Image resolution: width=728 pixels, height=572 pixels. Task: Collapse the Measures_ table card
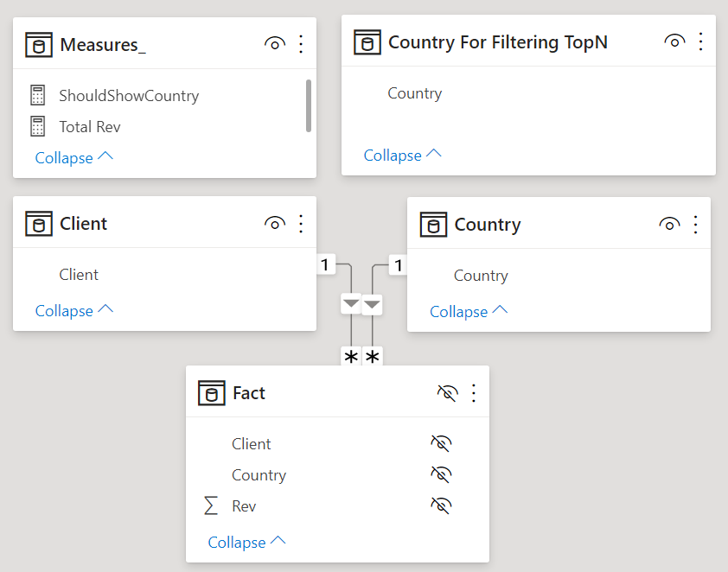tap(73, 158)
